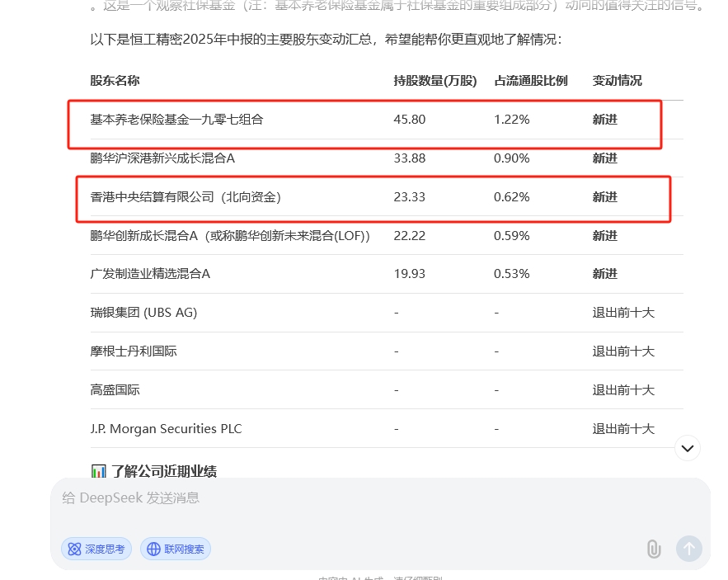Screen dimensions: 728x580
Task: Click 退出前十大 in J.P. Morgan row
Action: pyautogui.click(x=623, y=428)
